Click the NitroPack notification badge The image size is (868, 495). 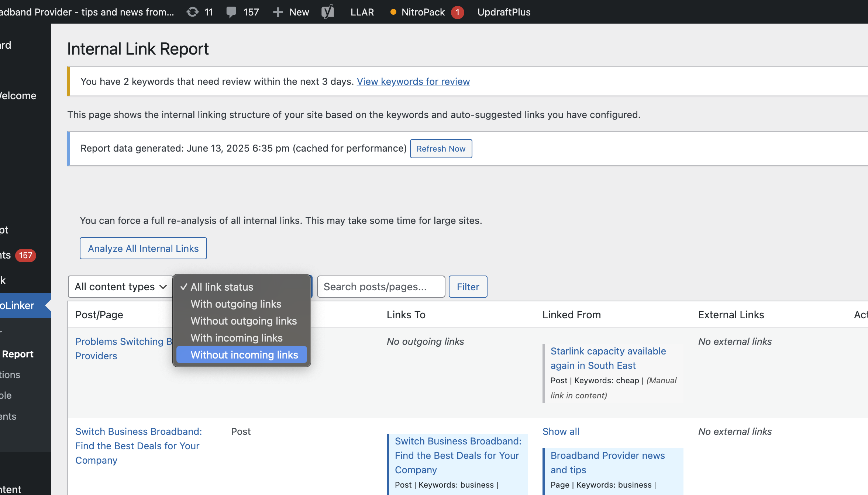tap(457, 12)
